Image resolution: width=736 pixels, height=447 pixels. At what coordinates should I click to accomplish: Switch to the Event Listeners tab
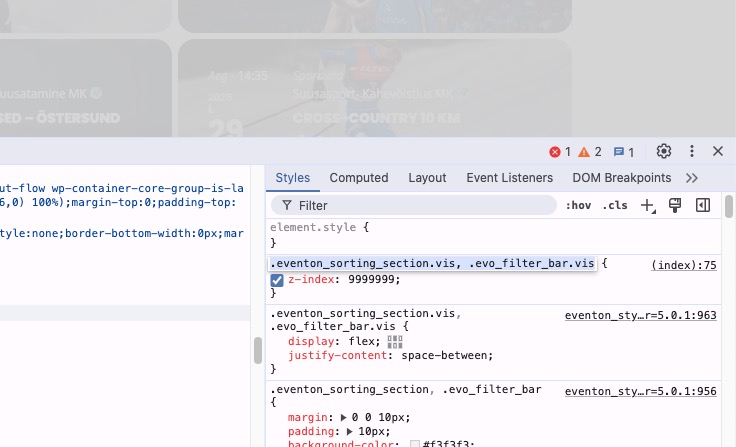pos(509,178)
